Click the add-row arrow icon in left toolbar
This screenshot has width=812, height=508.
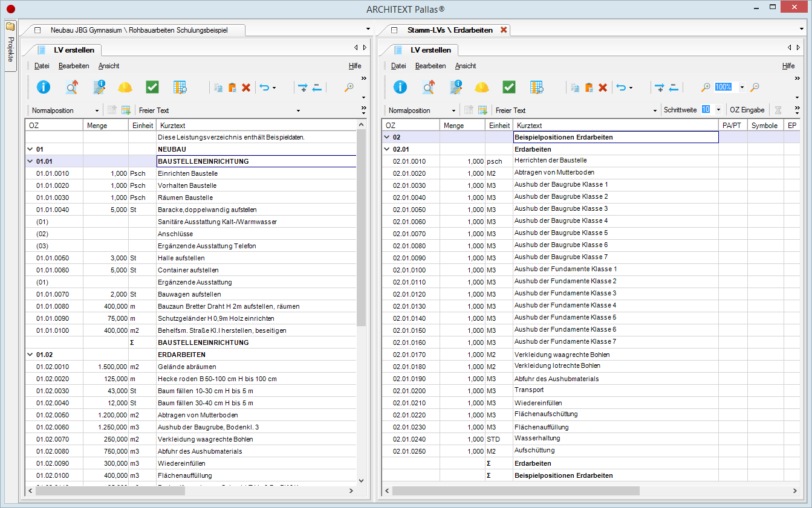coord(303,88)
